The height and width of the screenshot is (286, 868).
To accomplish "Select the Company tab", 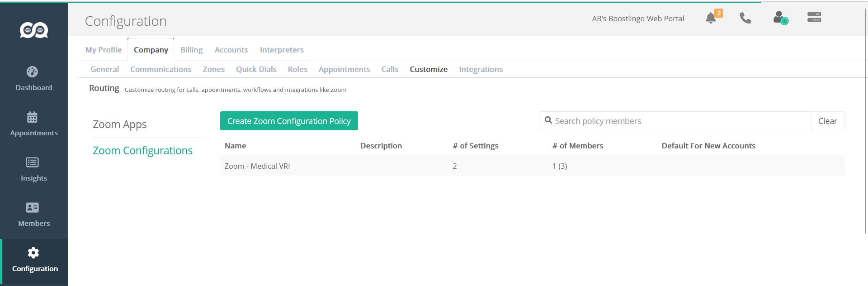I will coord(151,50).
